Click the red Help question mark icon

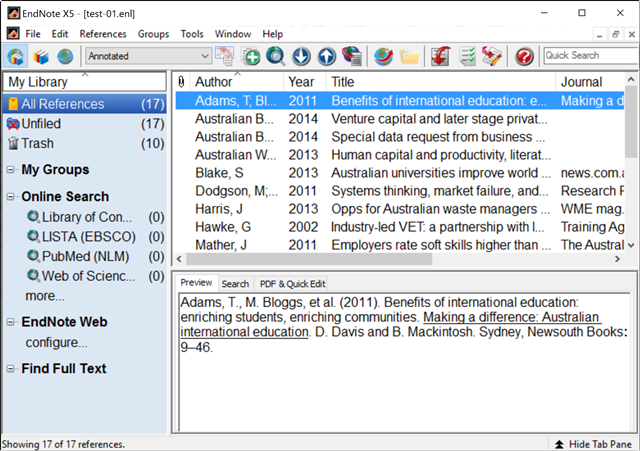[x=524, y=56]
